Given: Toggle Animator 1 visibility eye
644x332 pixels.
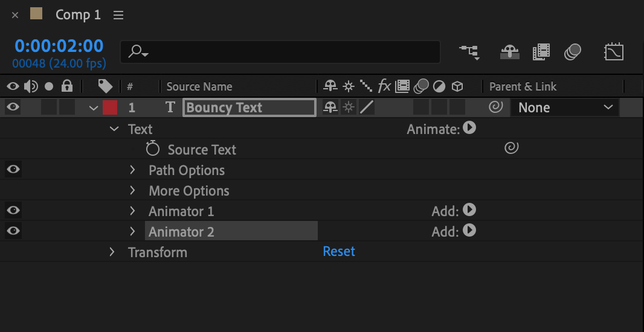Looking at the screenshot, I should pos(13,211).
